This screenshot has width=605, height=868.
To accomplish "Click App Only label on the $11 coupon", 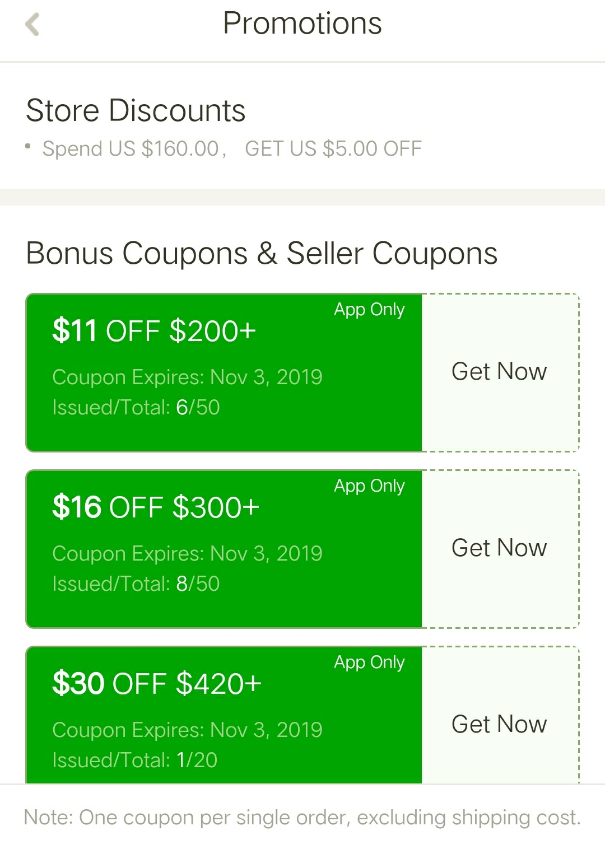I will click(x=369, y=310).
